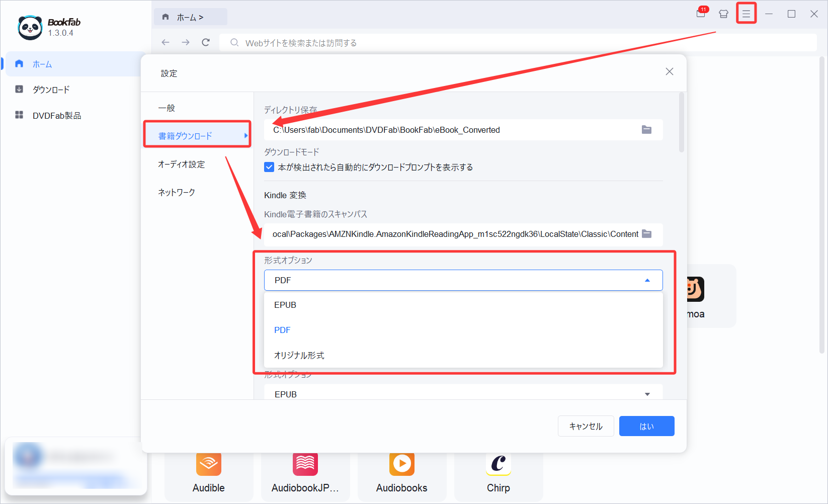Click the settings dialog vertical scrollbar

(682, 122)
